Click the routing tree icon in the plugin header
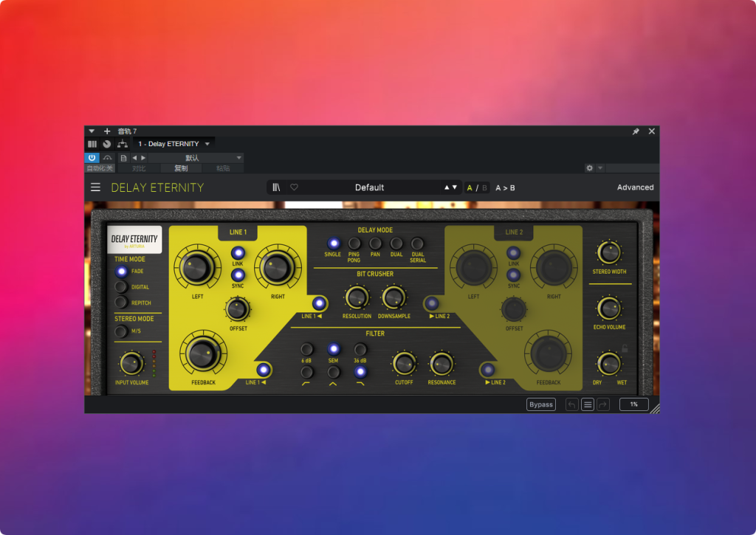Image resolution: width=756 pixels, height=535 pixels. pos(123,144)
